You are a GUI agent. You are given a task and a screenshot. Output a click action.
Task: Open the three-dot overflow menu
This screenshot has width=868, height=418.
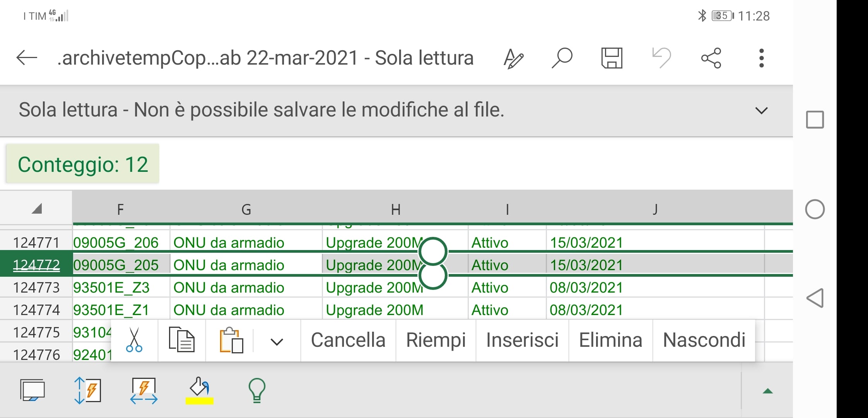click(x=761, y=58)
